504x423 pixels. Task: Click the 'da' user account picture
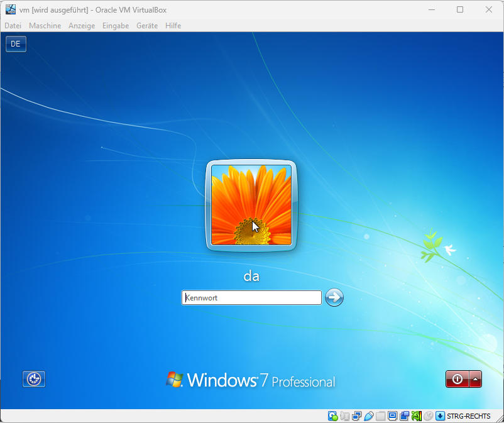(x=251, y=206)
